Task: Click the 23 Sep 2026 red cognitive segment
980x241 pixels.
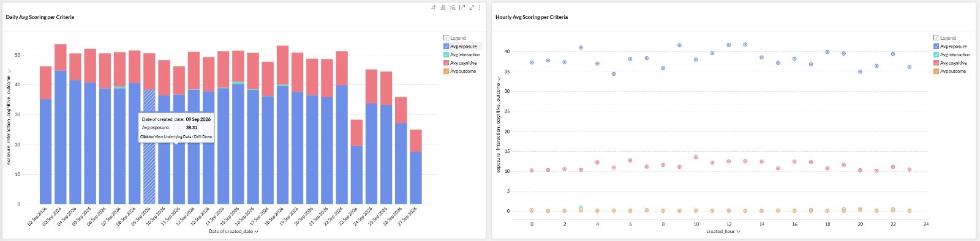Action: (x=356, y=133)
